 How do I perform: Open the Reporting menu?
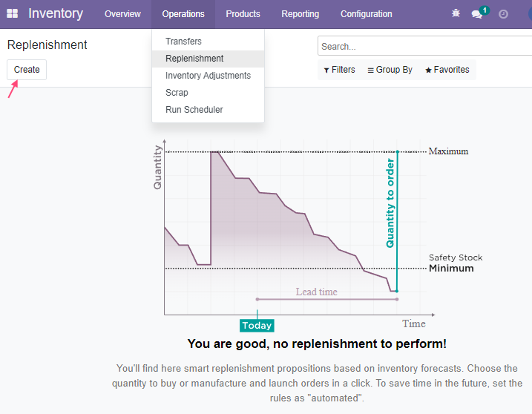[300, 14]
